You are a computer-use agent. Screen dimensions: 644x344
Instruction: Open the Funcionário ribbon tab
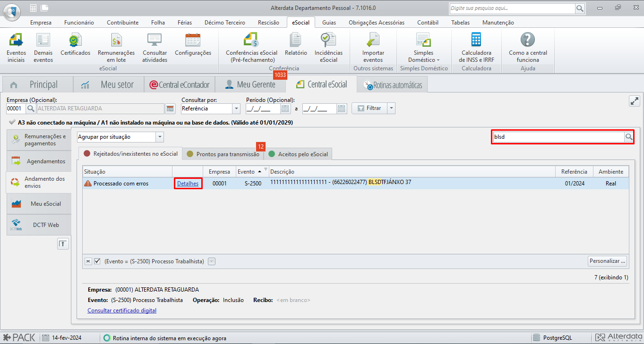pyautogui.click(x=79, y=22)
